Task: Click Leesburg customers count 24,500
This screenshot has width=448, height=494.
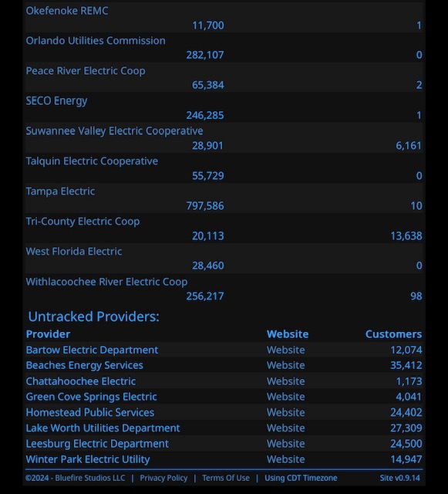Action: point(406,444)
